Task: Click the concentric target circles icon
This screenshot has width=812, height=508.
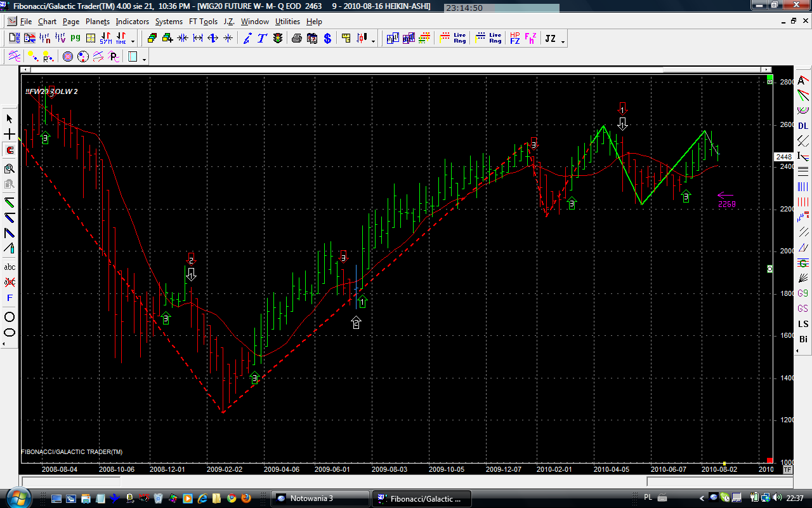Action: click(68, 57)
